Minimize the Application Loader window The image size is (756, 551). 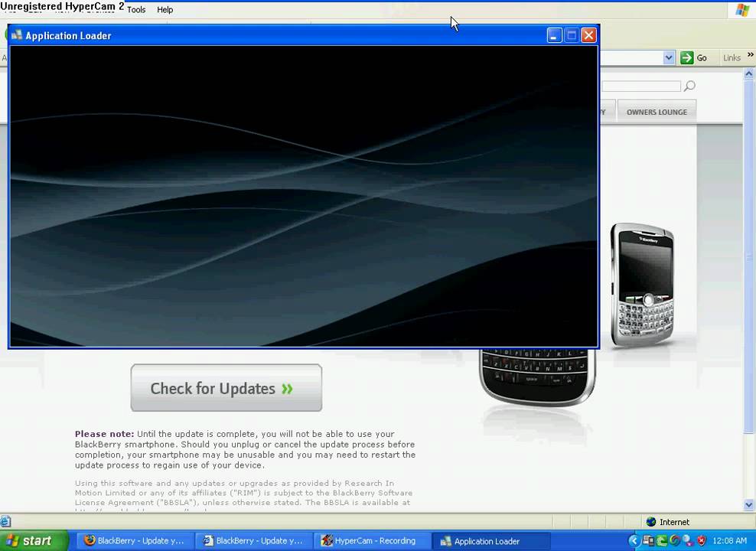(555, 35)
